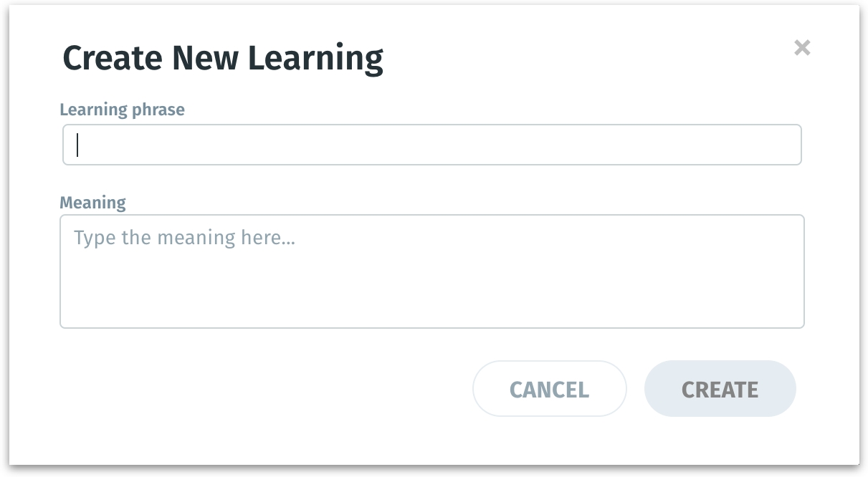Click the 'Learning phrase' field label
This screenshot has width=868, height=477.
coord(122,110)
